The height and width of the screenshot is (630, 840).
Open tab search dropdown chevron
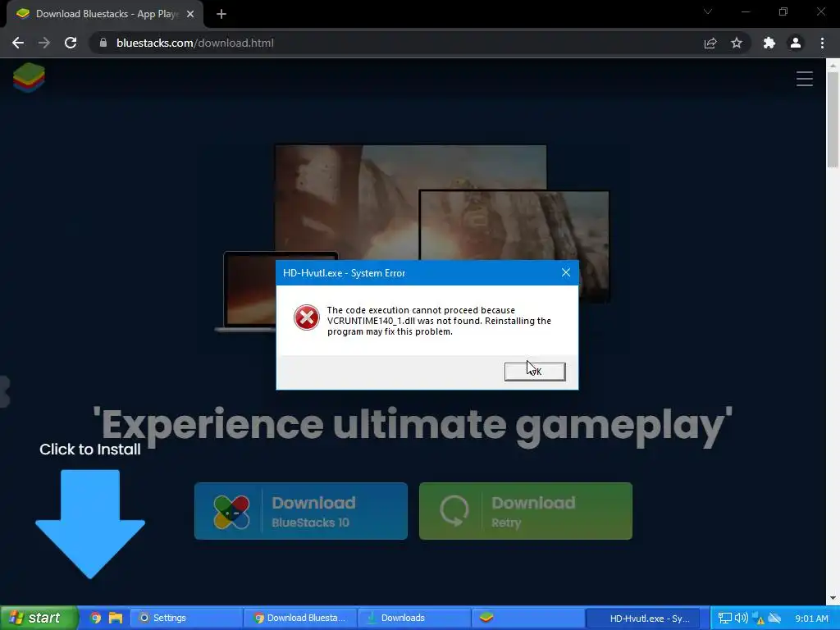click(708, 11)
